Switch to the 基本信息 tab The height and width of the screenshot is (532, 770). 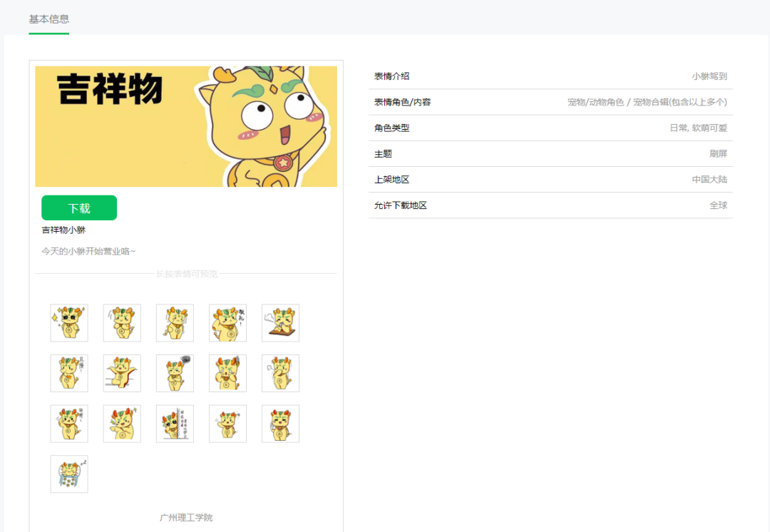48,19
